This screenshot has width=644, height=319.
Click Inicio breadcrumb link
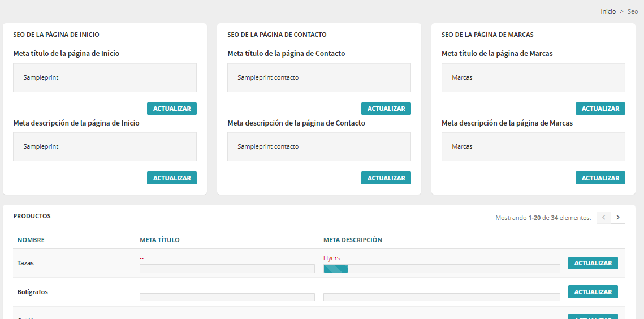pos(608,11)
